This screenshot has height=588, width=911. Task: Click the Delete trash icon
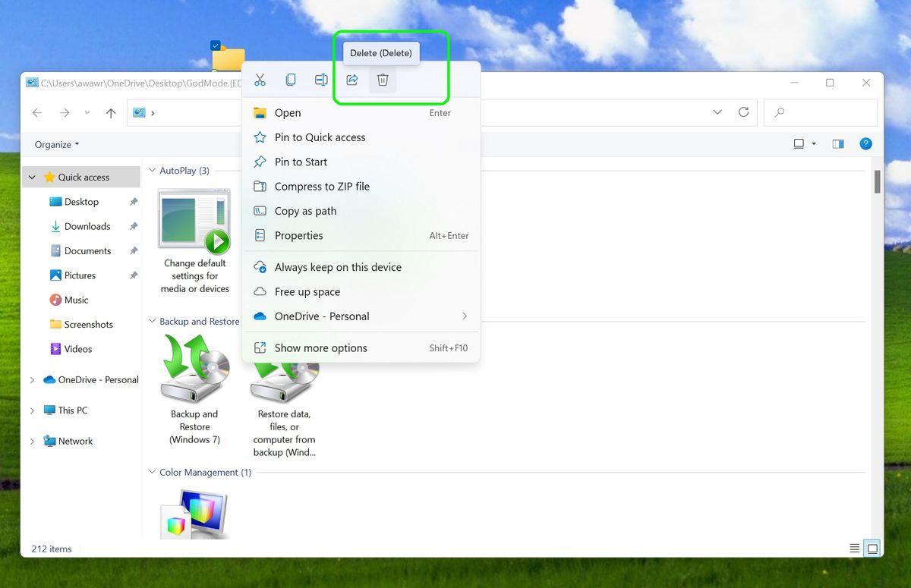coord(383,80)
